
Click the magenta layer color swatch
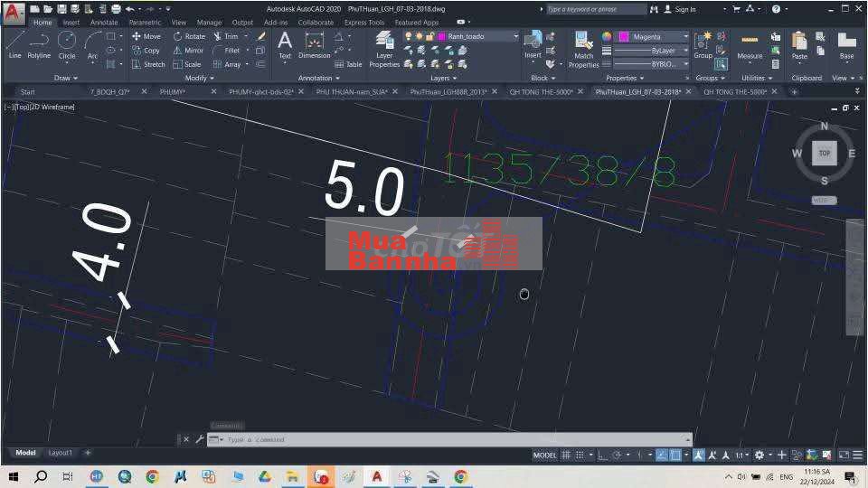tap(441, 37)
